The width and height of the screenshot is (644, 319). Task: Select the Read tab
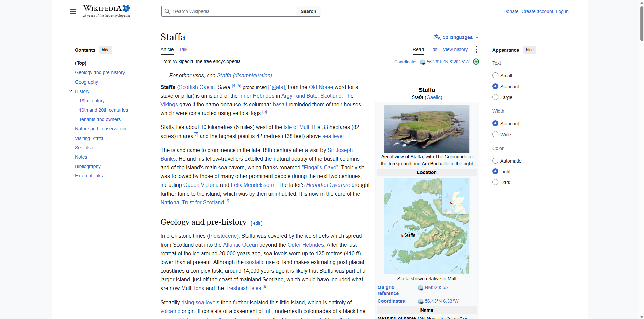418,49
